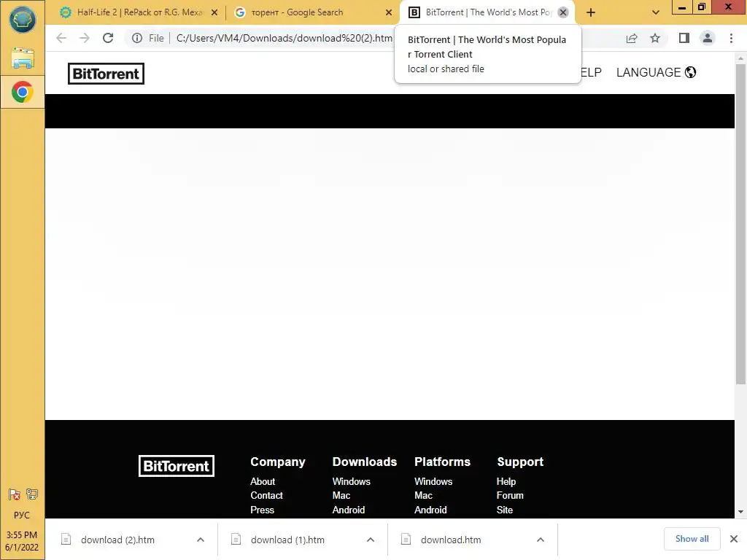Image resolution: width=747 pixels, height=560 pixels.
Task: Open site information icon next to File
Action: pyautogui.click(x=137, y=38)
